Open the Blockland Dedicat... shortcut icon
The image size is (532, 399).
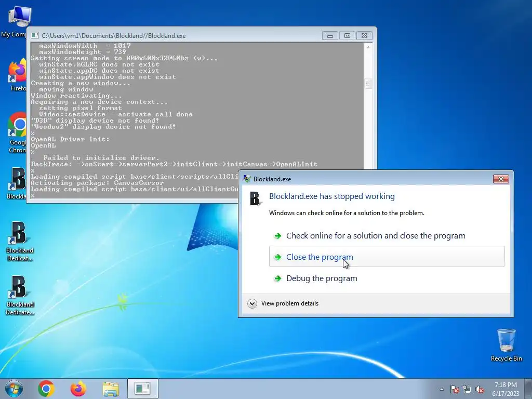tap(19, 242)
